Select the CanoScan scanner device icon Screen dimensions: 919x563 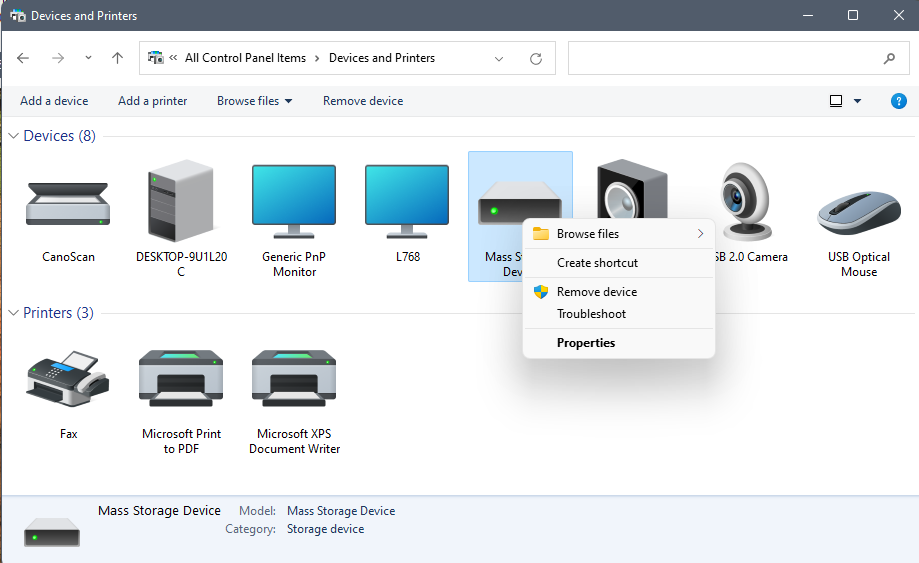tap(68, 203)
